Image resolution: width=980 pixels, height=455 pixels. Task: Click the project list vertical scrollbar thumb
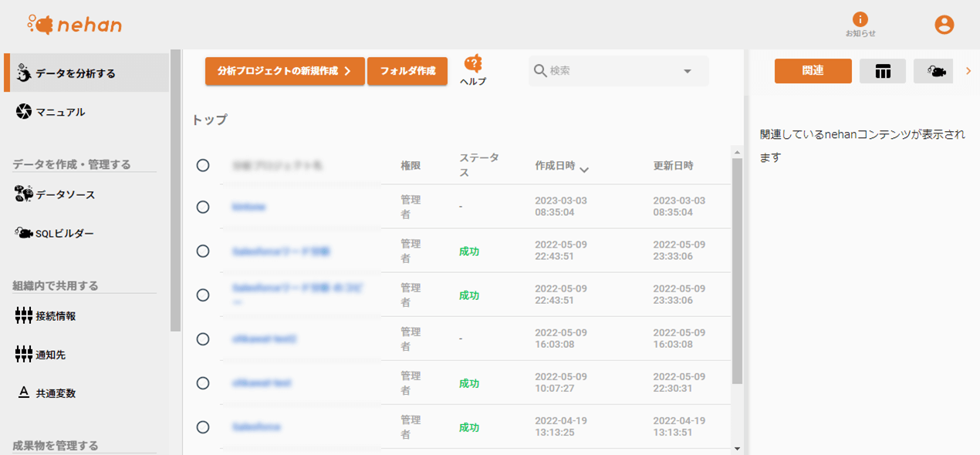[x=737, y=271]
